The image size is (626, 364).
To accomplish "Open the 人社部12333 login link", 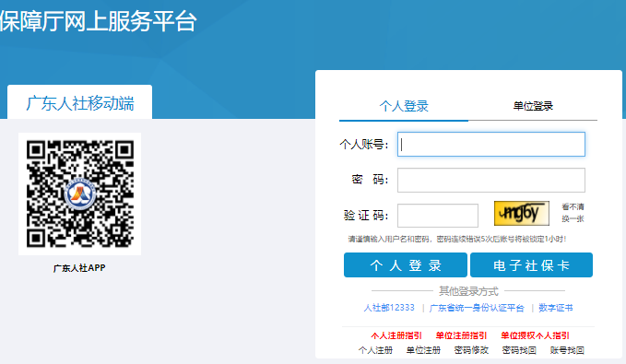I will (389, 308).
